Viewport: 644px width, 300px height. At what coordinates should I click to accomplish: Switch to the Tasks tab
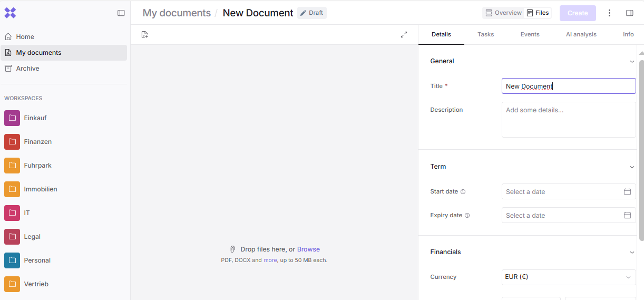485,34
